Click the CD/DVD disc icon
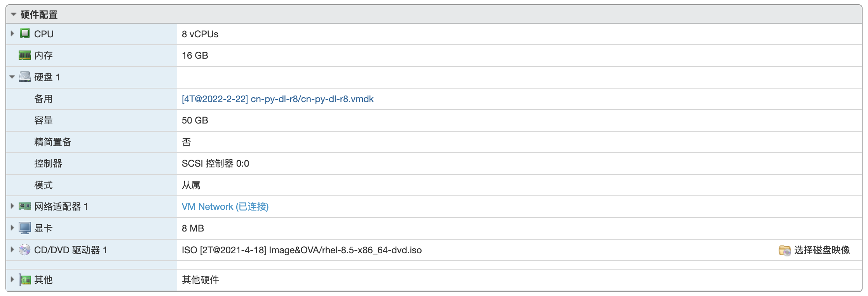The width and height of the screenshot is (868, 296). coord(24,250)
